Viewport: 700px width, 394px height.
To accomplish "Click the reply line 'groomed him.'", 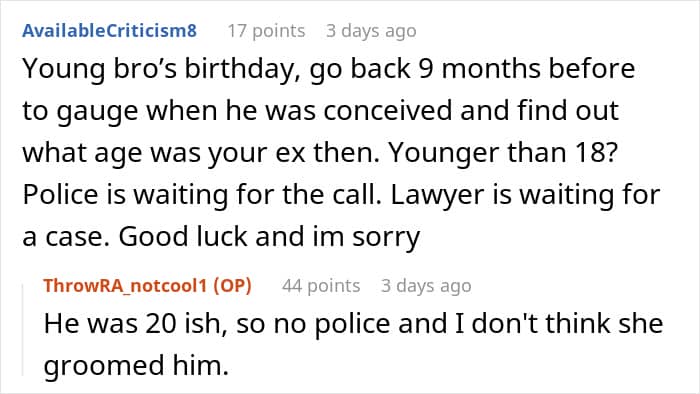I will (x=136, y=365).
